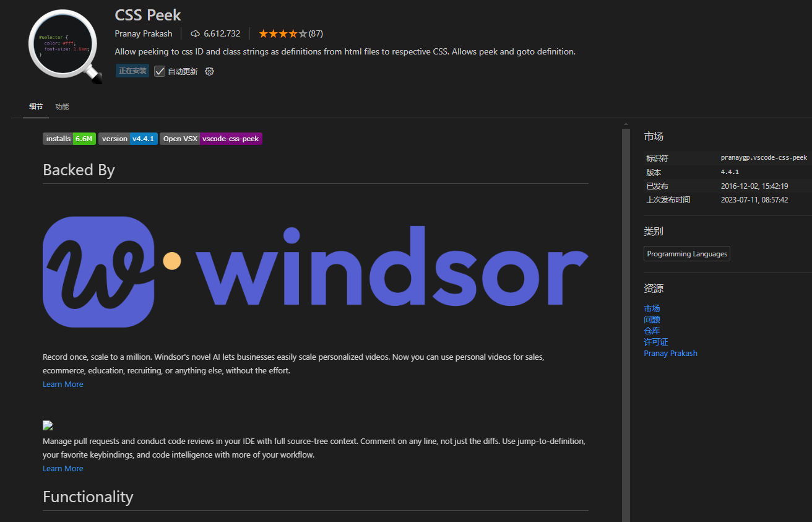Switch to the 细节 tab
The height and width of the screenshot is (522, 812).
coord(36,107)
